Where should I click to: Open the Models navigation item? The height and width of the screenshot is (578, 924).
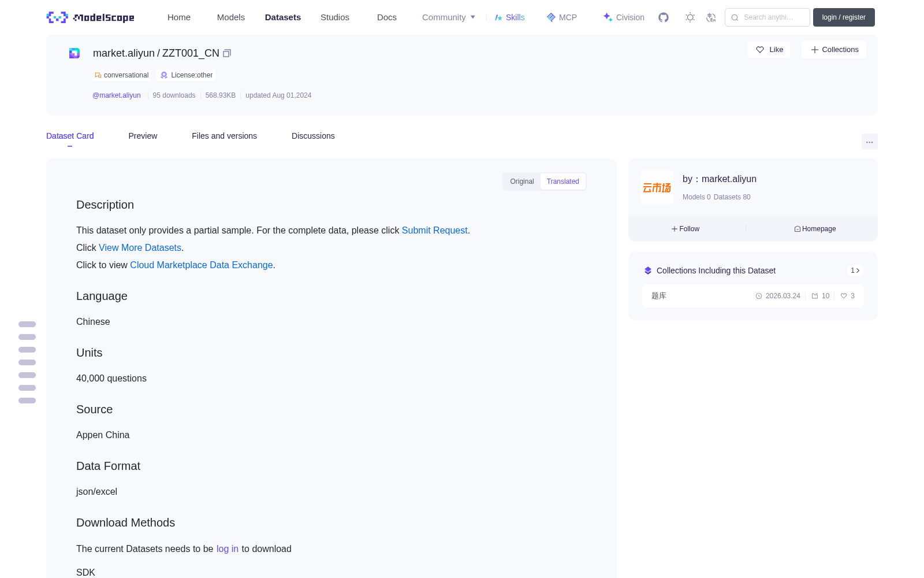click(x=231, y=17)
